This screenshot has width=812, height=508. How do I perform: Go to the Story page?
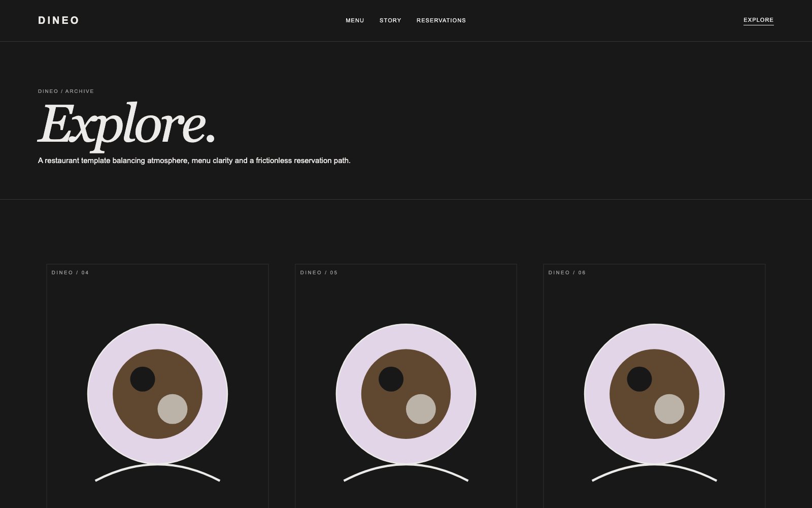pos(390,20)
